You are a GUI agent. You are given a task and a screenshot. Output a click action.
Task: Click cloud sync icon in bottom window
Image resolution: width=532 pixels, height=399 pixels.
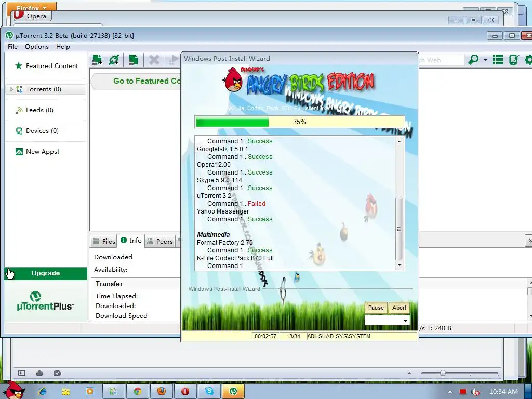[x=39, y=373]
